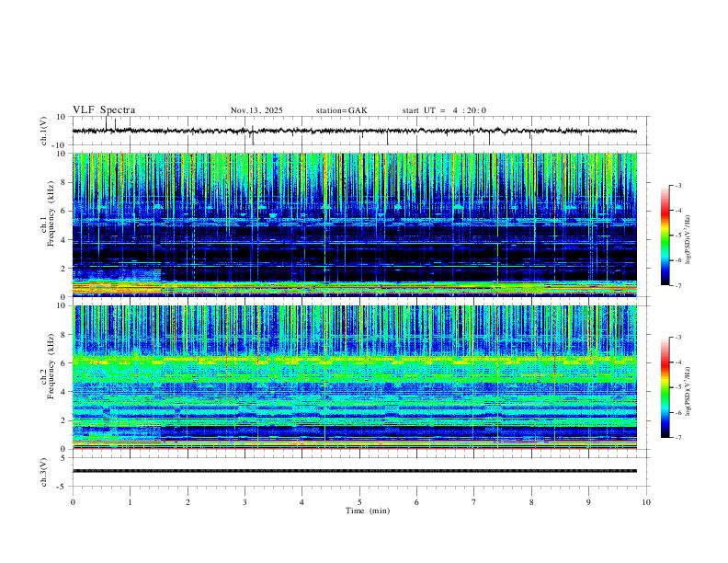The image size is (728, 563).
Task: Select the "start UT = 4 :20: 0" text
Action: click(x=444, y=110)
